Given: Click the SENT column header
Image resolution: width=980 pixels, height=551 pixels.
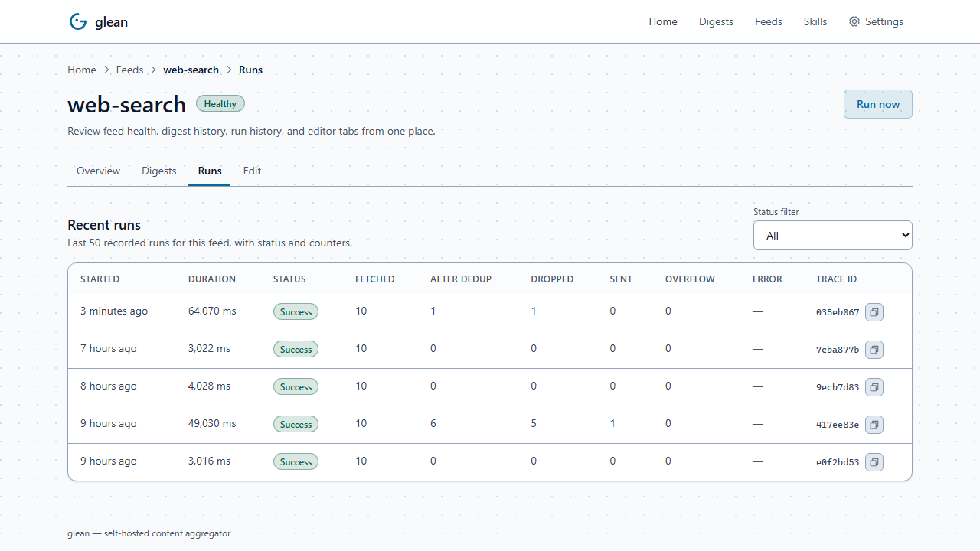Looking at the screenshot, I should (621, 279).
